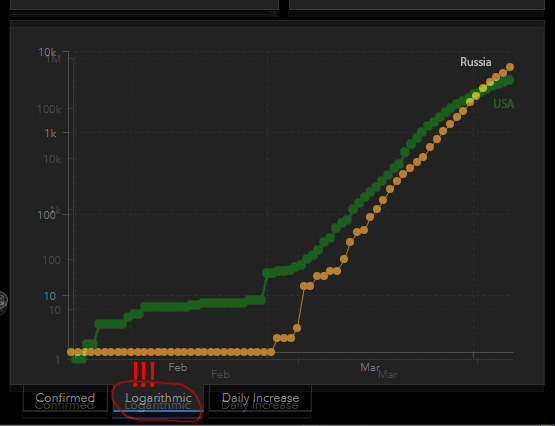Click the Russia series label
The height and width of the screenshot is (426, 555).
tap(475, 62)
